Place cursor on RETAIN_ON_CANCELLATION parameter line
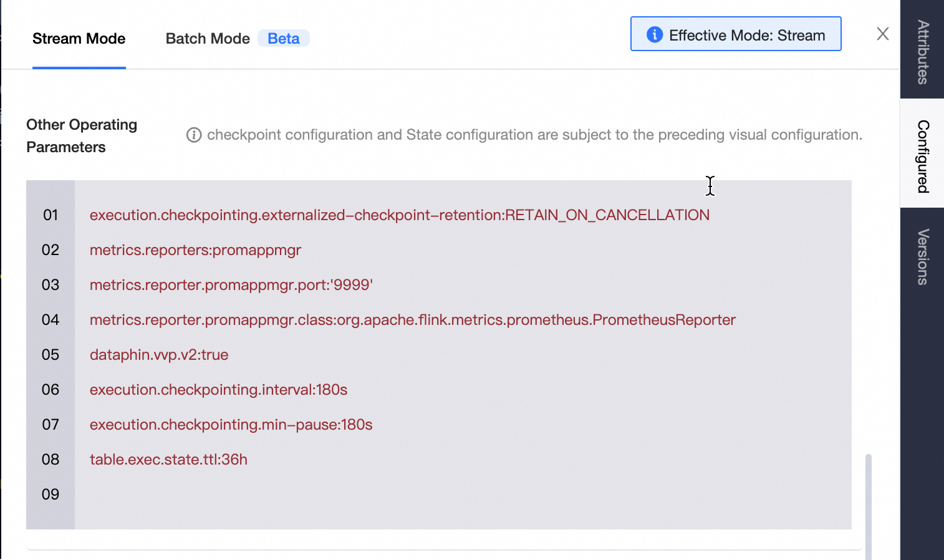This screenshot has height=560, width=944. 399,215
